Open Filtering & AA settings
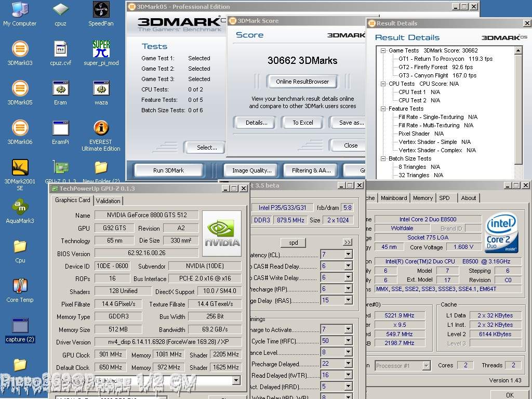This screenshot has height=399, width=532. tap(311, 170)
